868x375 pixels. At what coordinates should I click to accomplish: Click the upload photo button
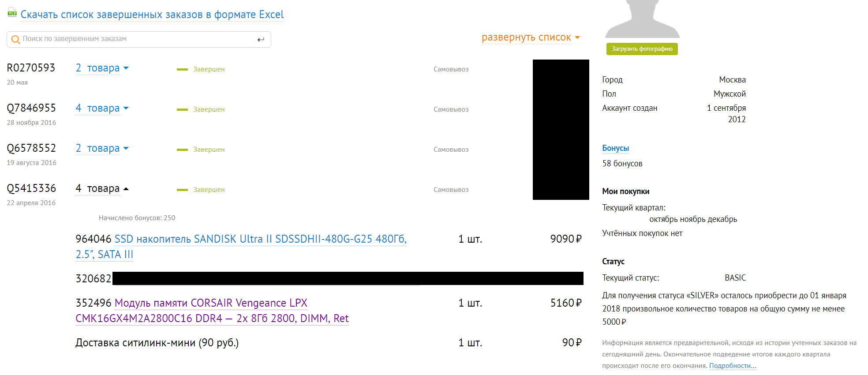tap(642, 49)
